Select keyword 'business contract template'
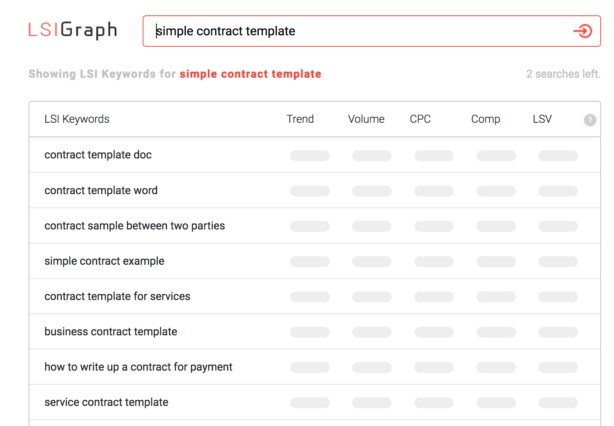 click(110, 331)
